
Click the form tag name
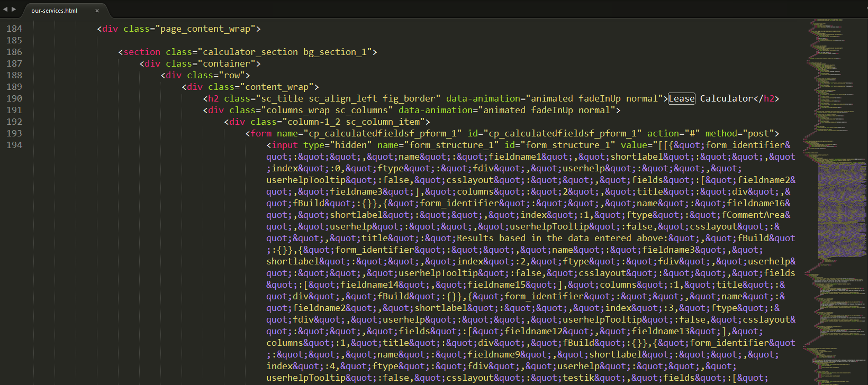pyautogui.click(x=261, y=133)
